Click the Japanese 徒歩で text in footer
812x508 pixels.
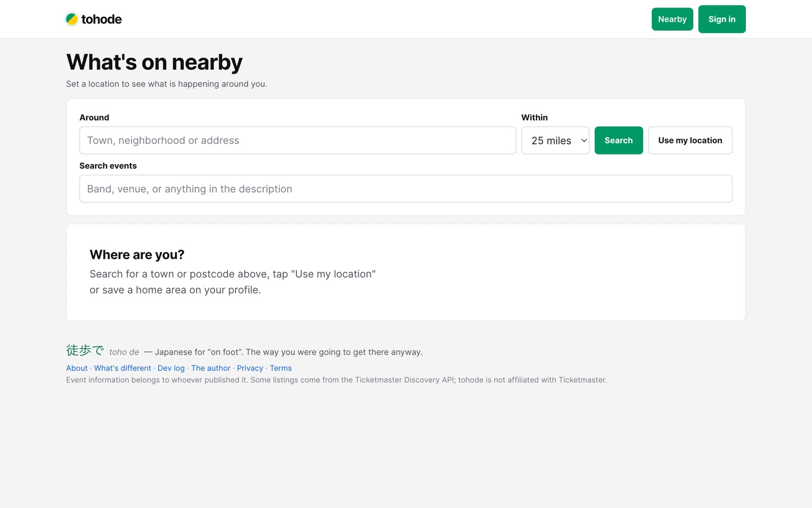tap(85, 350)
